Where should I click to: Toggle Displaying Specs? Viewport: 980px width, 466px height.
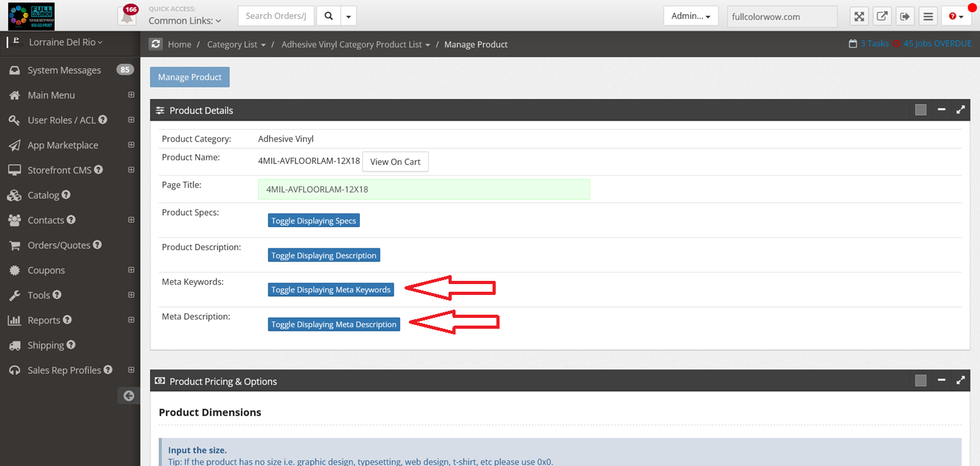313,220
